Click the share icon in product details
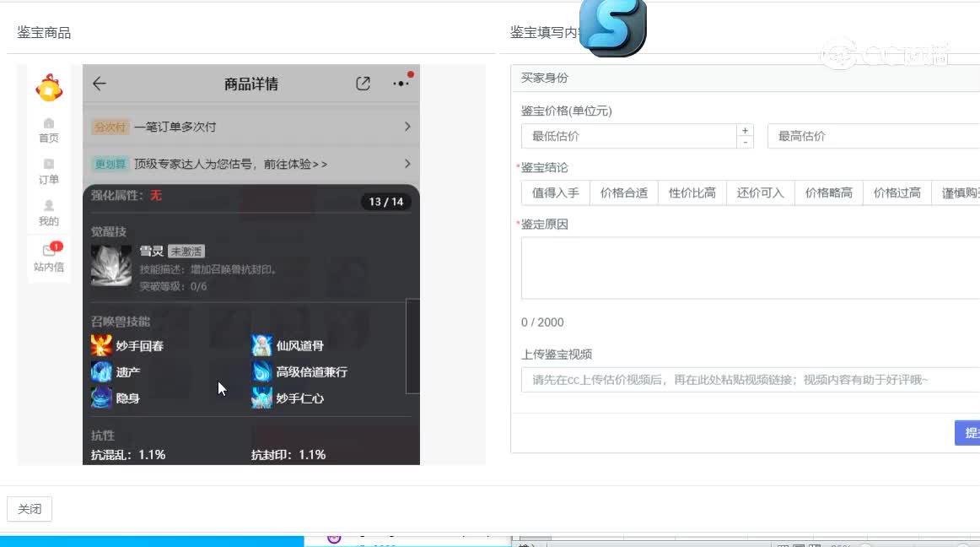 [363, 84]
